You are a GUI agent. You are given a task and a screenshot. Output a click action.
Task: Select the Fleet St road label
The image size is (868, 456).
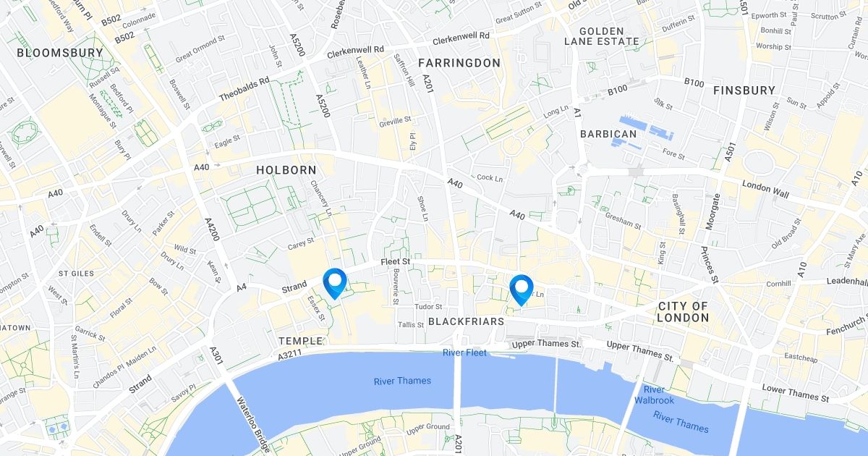tap(396, 261)
